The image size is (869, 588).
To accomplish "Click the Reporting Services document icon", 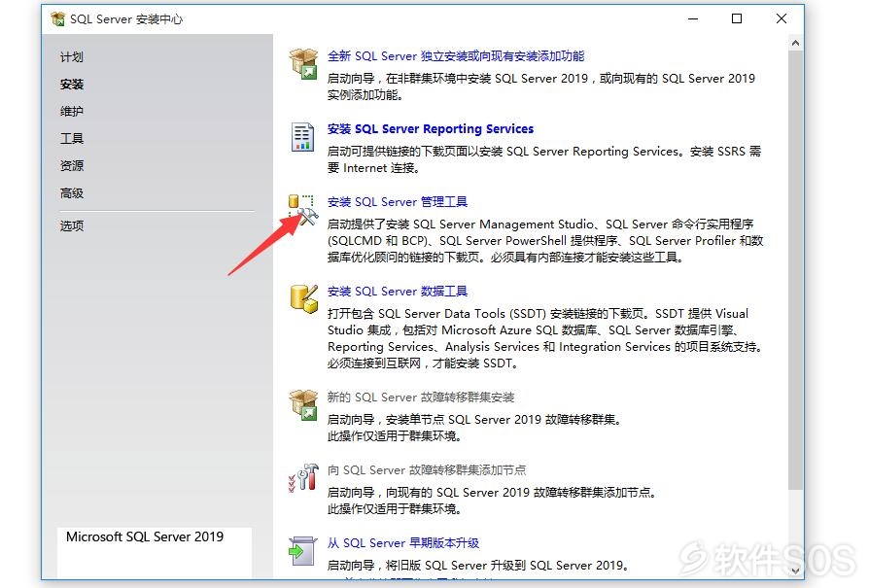I will coord(302,136).
